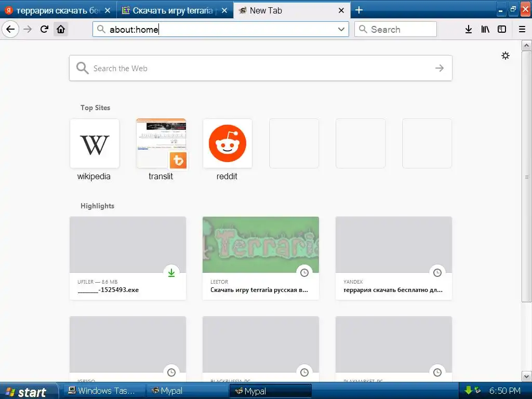
Task: Open new tab page preferences gear
Action: pyautogui.click(x=506, y=56)
